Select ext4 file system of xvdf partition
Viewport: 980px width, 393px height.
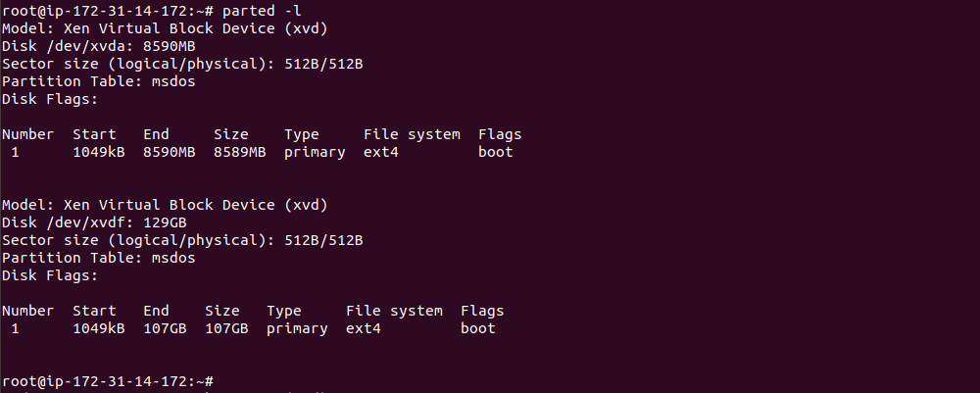click(x=364, y=328)
